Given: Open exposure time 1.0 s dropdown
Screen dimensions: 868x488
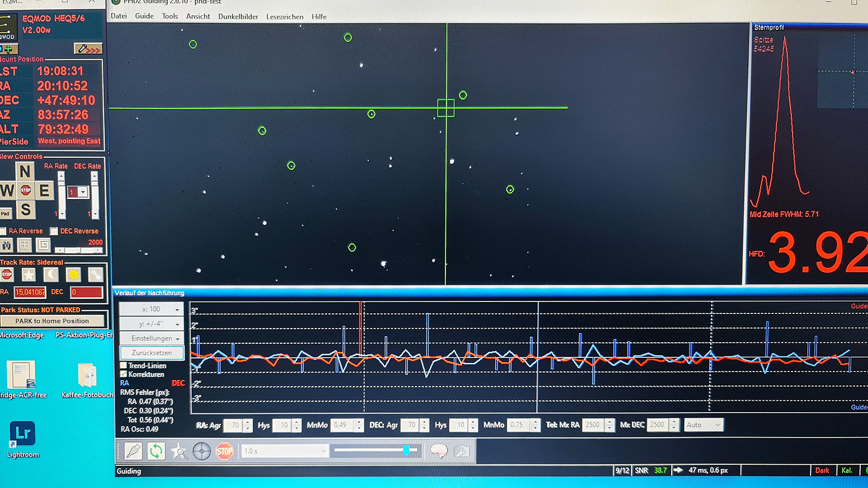Looking at the screenshot, I should pyautogui.click(x=284, y=451).
